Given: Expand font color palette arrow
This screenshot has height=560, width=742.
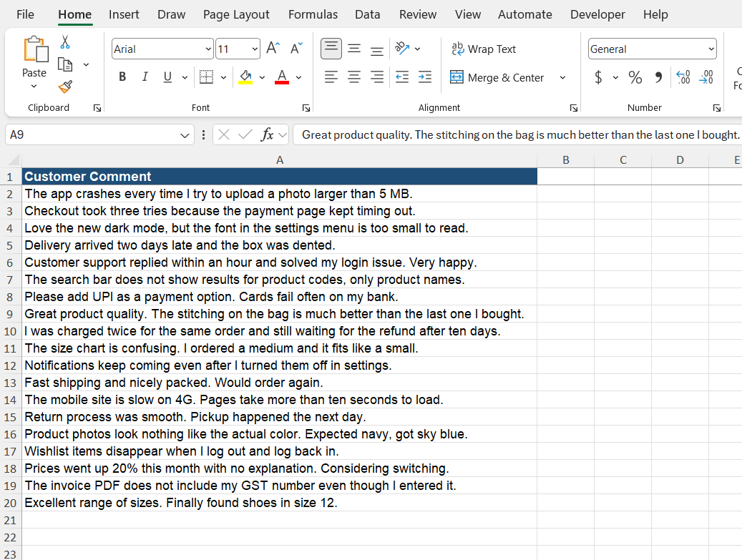Looking at the screenshot, I should click(298, 77).
